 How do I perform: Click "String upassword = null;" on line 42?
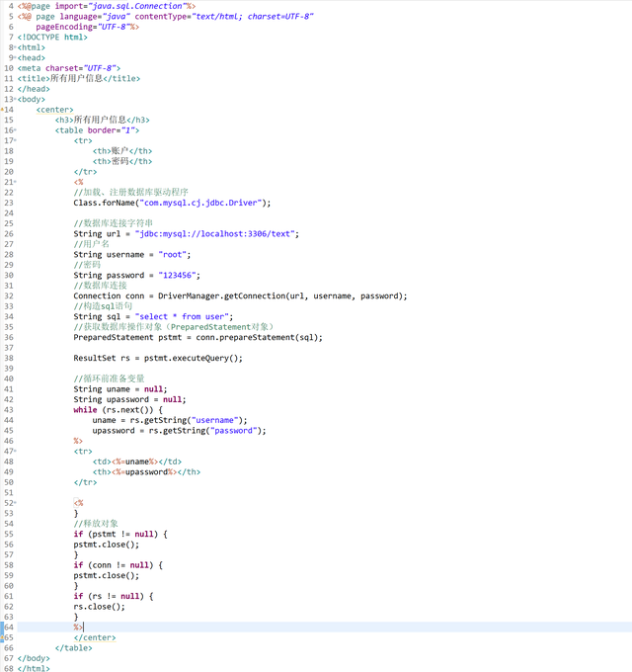129,399
